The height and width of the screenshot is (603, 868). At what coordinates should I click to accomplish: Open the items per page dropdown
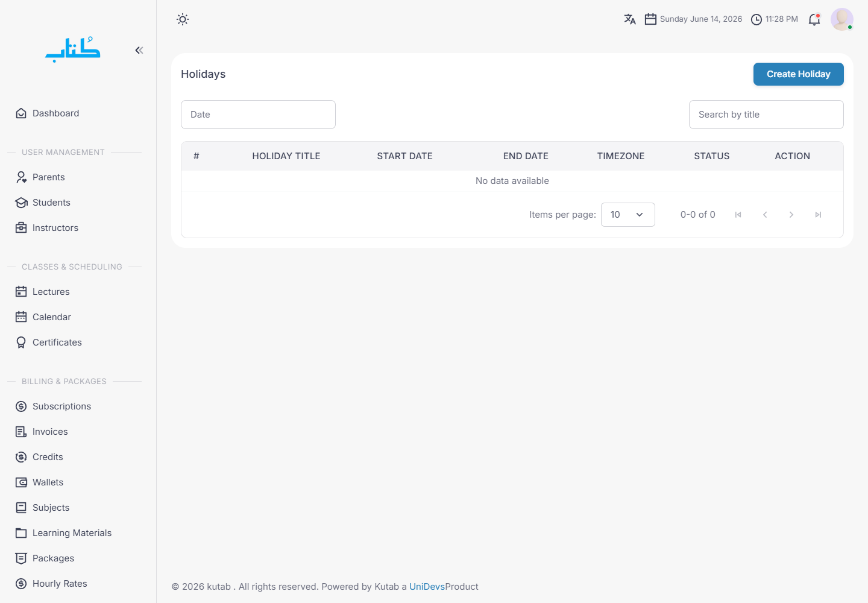click(x=627, y=215)
